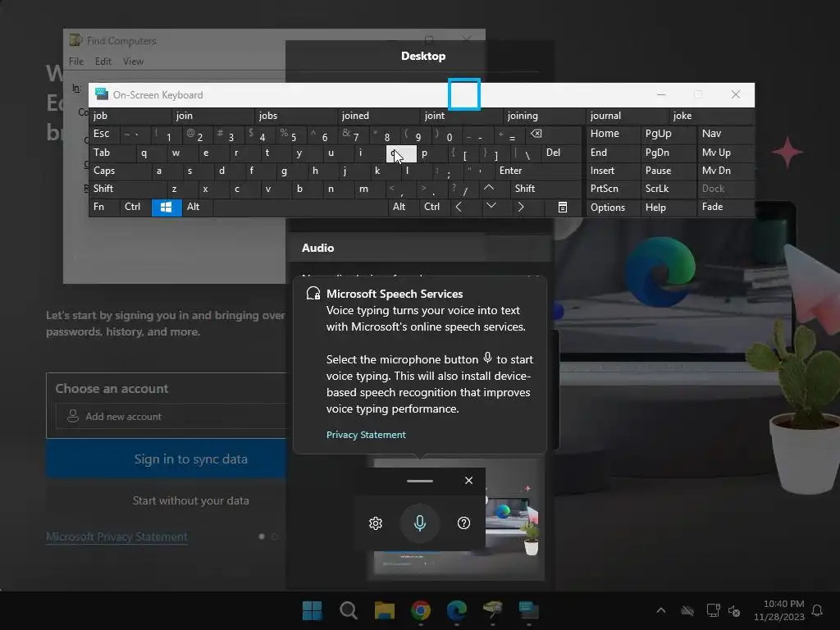Open taskbar Search

tap(348, 610)
